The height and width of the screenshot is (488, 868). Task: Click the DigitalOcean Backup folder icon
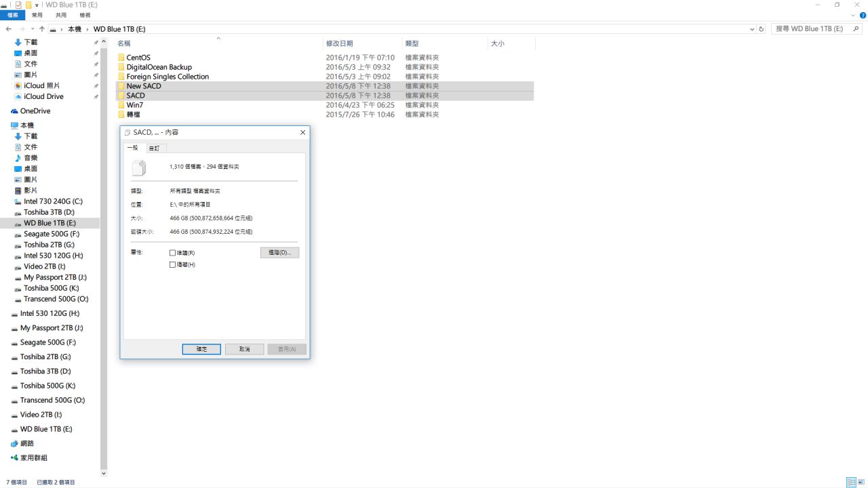click(121, 67)
